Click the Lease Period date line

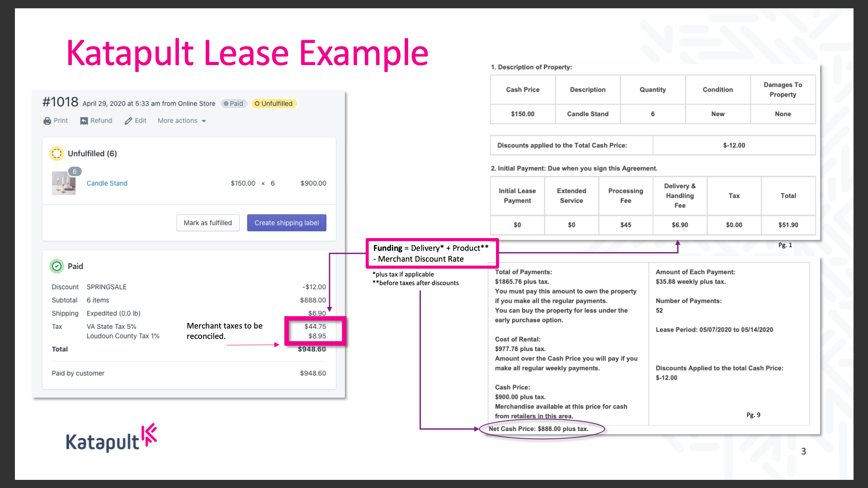tap(714, 329)
